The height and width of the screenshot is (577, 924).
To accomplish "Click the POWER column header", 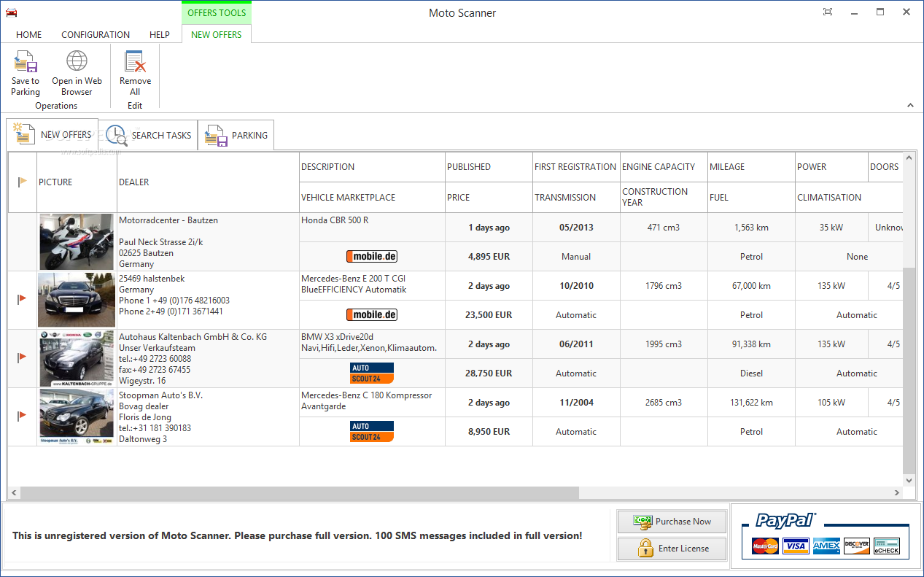I will [x=831, y=167].
